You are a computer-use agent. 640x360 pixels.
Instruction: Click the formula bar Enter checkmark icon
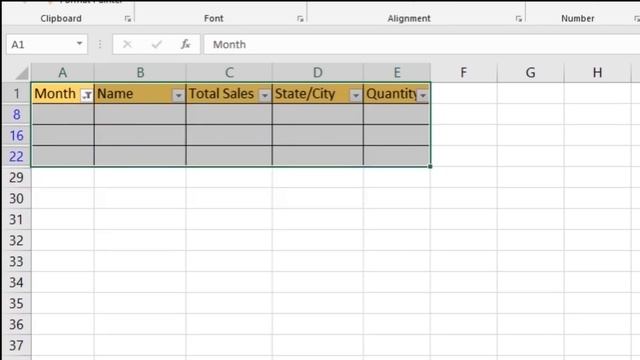tap(157, 44)
